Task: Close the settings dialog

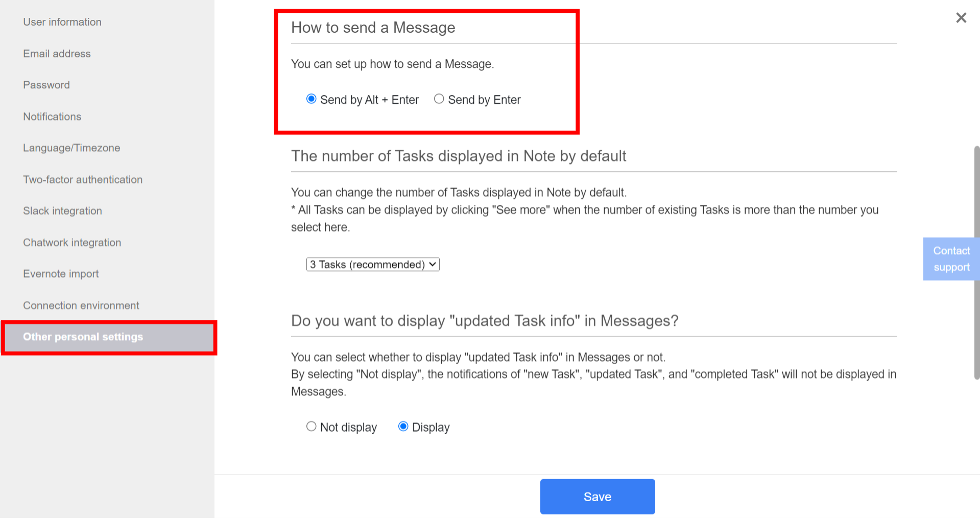Action: coord(961,18)
